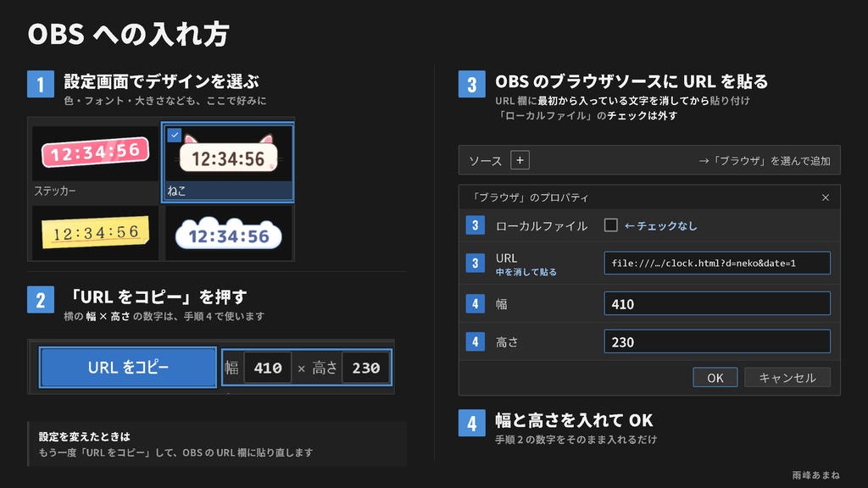Viewport: 868px width, 488px height.
Task: Click the ねこ label under the cat clock
Action: coord(176,191)
